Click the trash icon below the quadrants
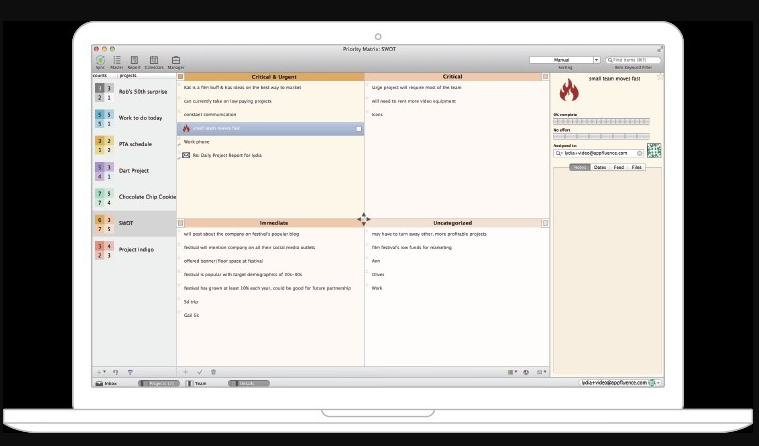The image size is (759, 446). [213, 371]
